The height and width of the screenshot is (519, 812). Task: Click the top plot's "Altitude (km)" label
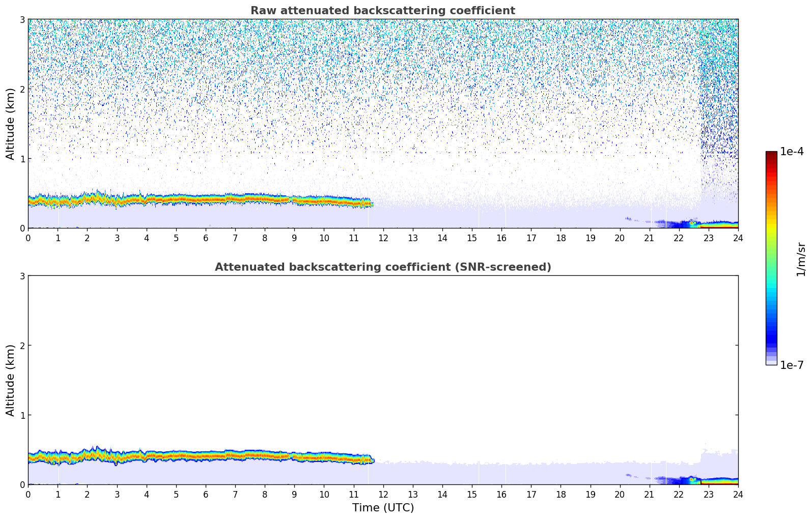(11, 124)
